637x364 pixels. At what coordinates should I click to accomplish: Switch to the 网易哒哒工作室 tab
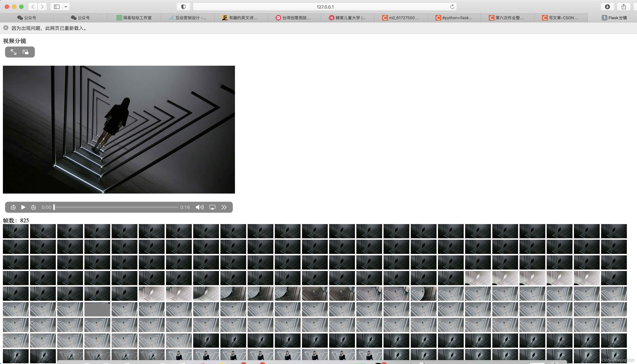134,18
